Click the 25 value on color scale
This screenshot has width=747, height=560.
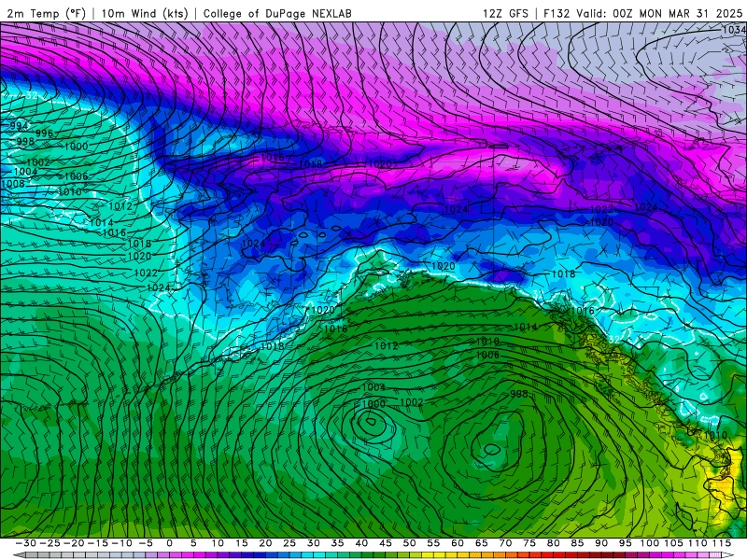(x=289, y=543)
